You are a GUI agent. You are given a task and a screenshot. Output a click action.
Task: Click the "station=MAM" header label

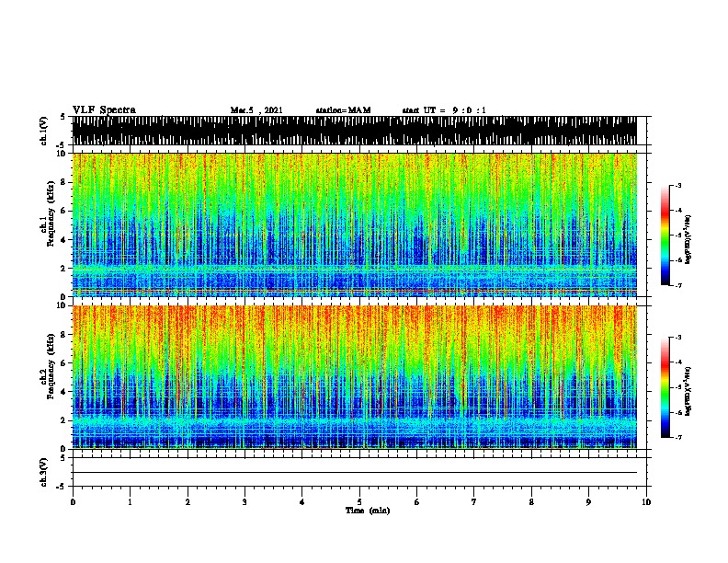343,110
